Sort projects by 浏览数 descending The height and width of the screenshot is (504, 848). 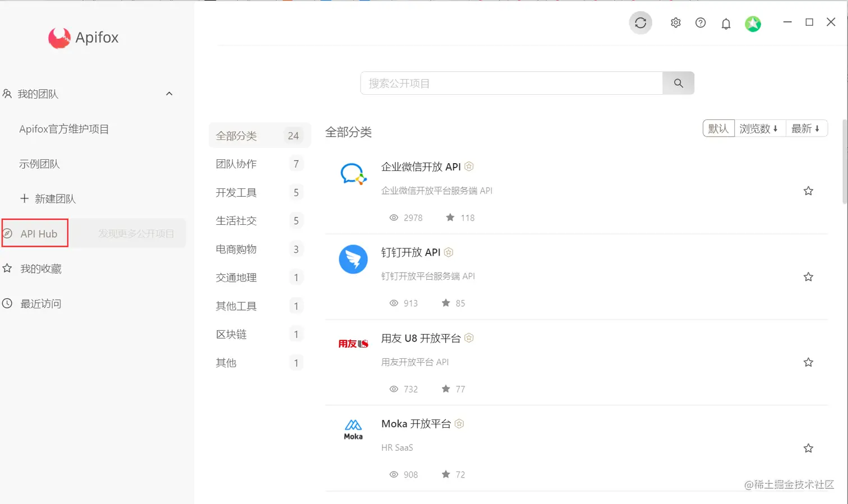point(760,128)
